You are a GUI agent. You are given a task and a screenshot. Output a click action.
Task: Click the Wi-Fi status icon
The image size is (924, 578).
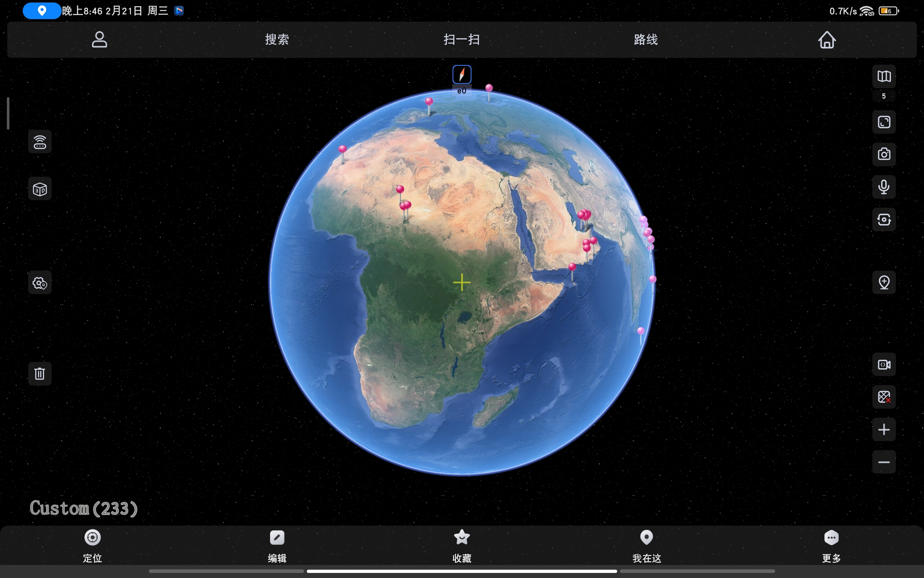867,11
